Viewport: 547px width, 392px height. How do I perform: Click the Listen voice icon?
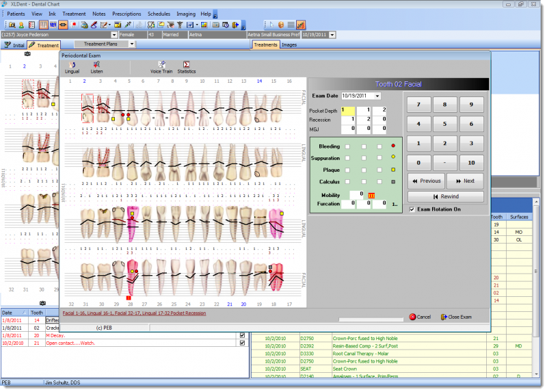[96, 64]
